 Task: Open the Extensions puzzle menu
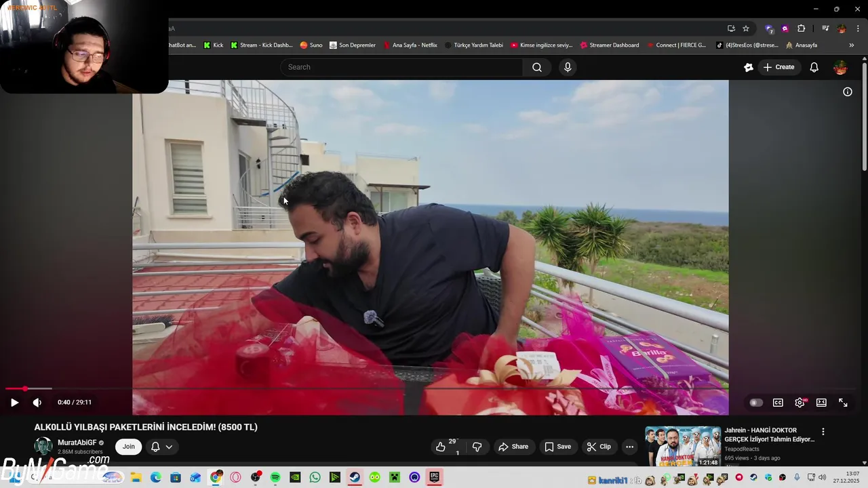[x=802, y=28]
